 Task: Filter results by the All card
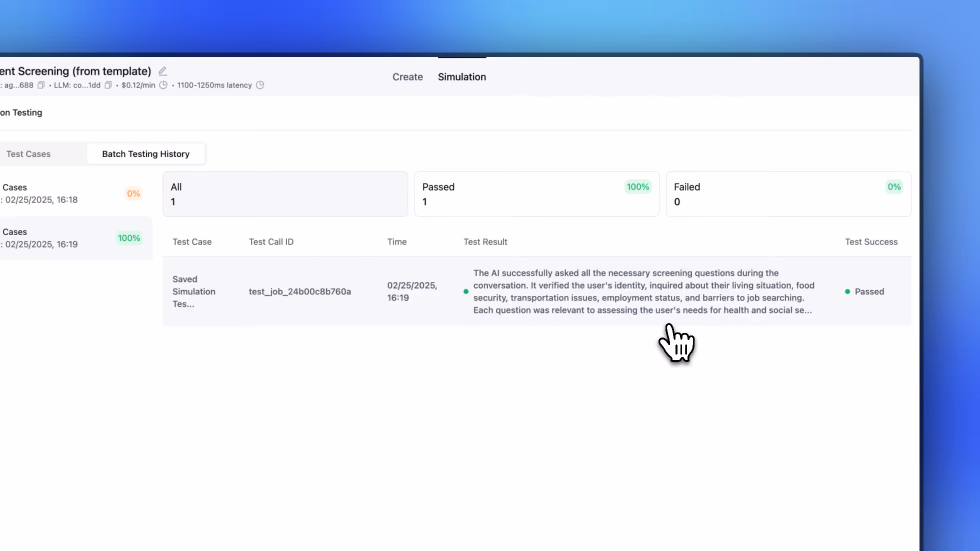[285, 194]
